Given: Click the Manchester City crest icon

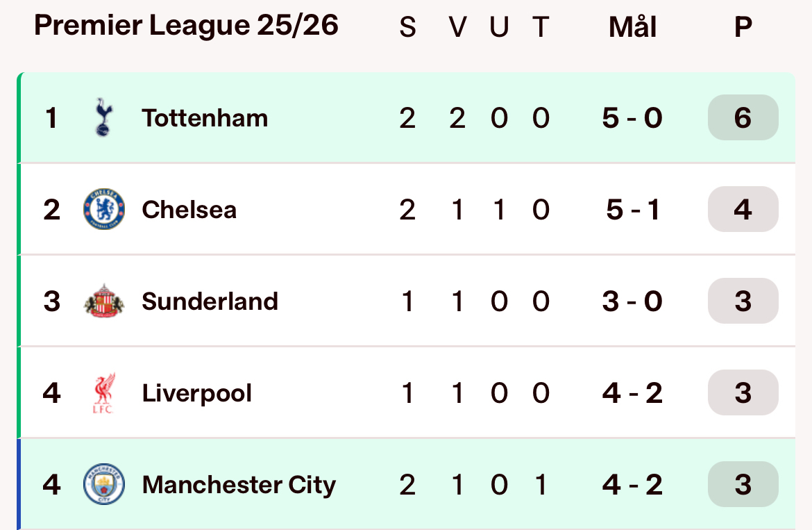Looking at the screenshot, I should pos(104,485).
